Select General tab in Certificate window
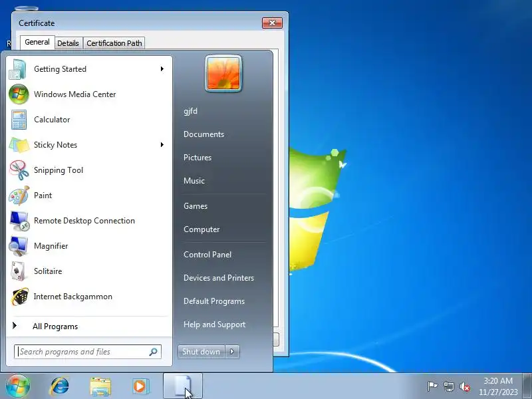 click(37, 42)
